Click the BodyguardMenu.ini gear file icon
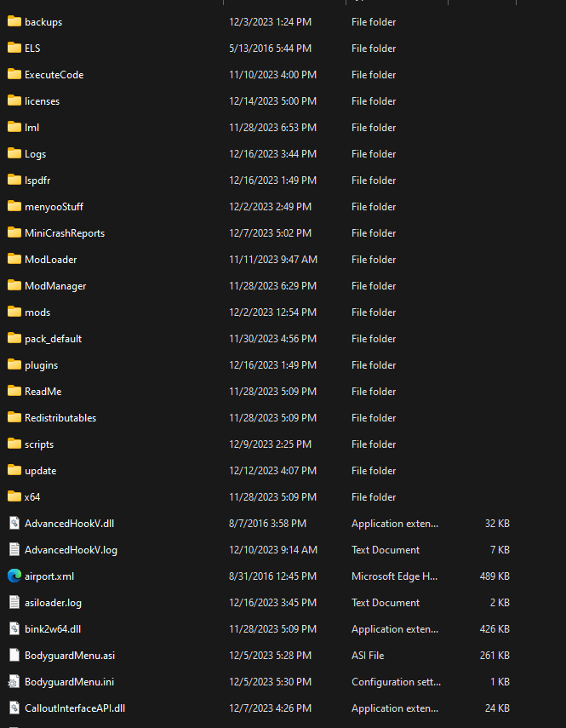 (x=14, y=681)
